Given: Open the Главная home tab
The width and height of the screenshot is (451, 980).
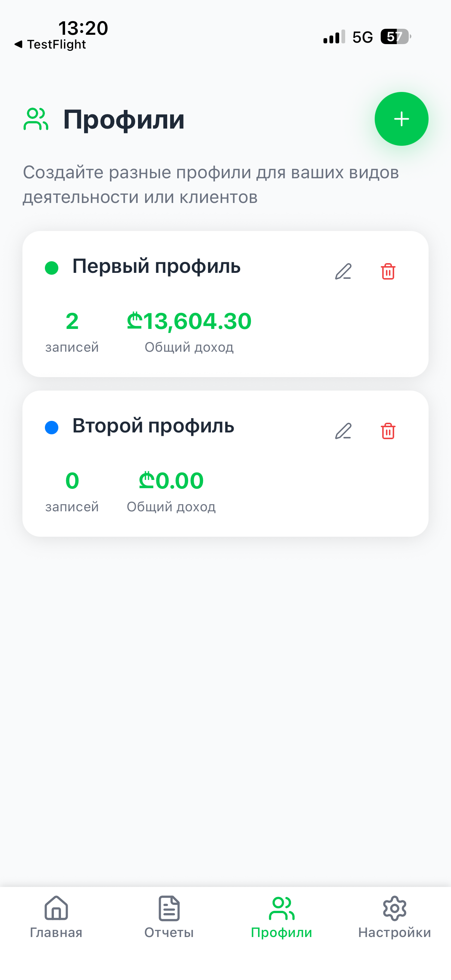Looking at the screenshot, I should [56, 917].
